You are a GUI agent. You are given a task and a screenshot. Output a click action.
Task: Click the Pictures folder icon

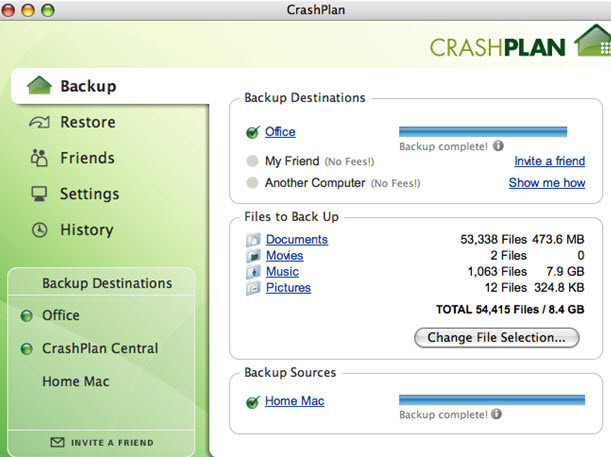click(x=253, y=288)
